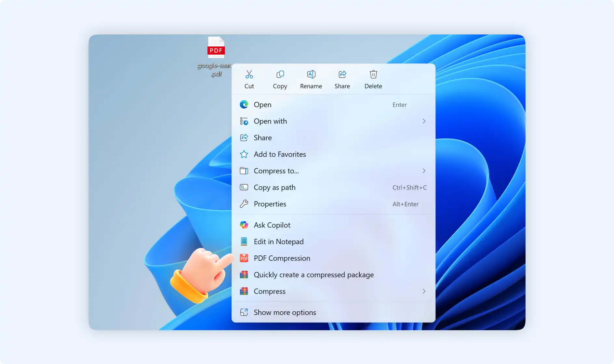Click the Share icon in top row
Viewport: 614px width, 364px height.
(342, 74)
